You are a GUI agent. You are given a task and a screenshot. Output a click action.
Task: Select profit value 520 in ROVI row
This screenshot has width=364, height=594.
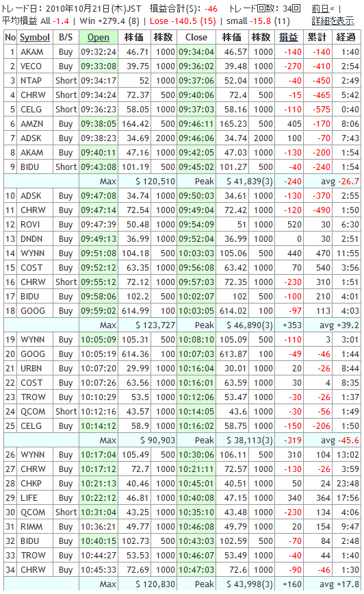click(294, 225)
